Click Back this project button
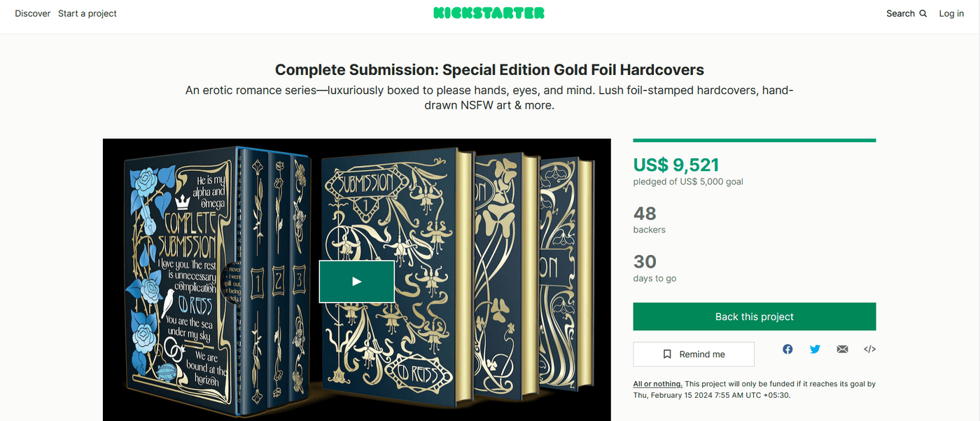The width and height of the screenshot is (980, 421). [755, 317]
